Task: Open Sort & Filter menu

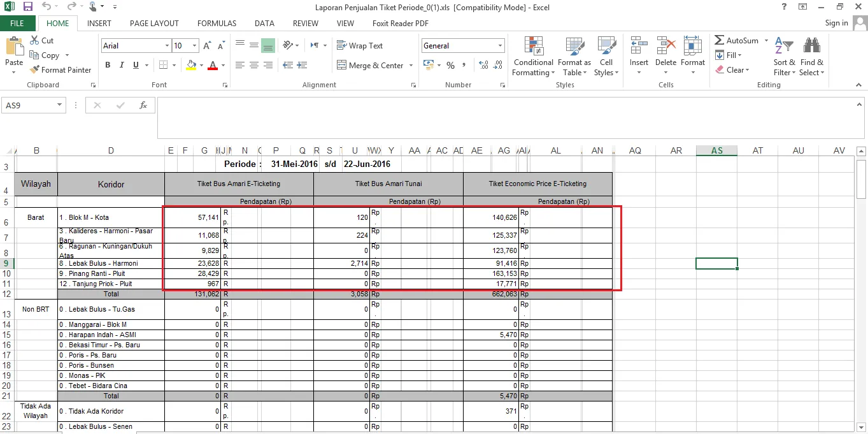Action: point(784,56)
